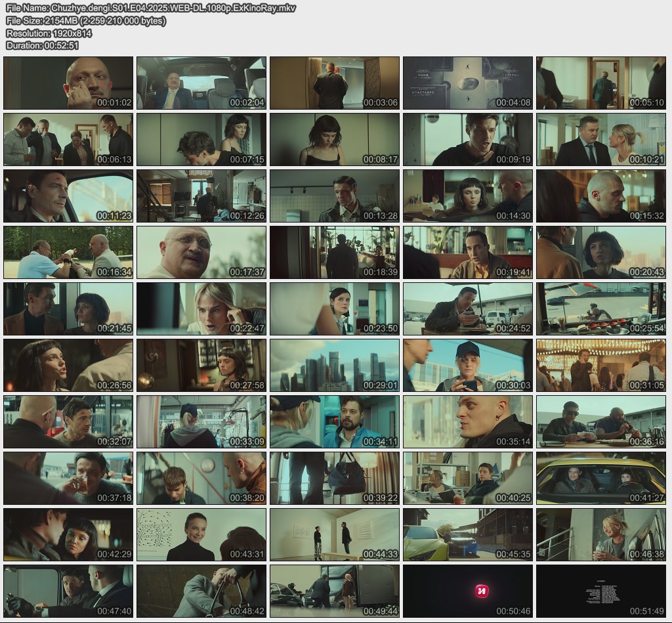Select the end credits frame at 00:51:49
Screen dimensions: 672x623
tap(601, 591)
